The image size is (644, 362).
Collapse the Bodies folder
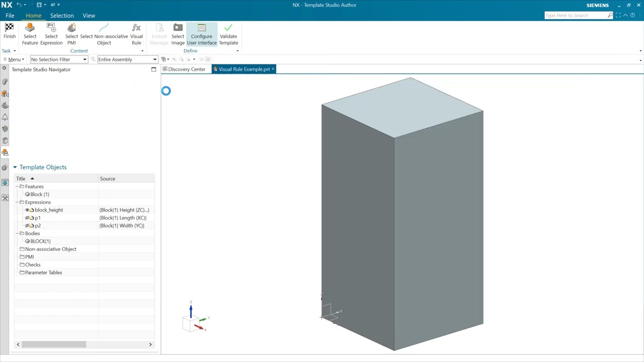click(17, 233)
